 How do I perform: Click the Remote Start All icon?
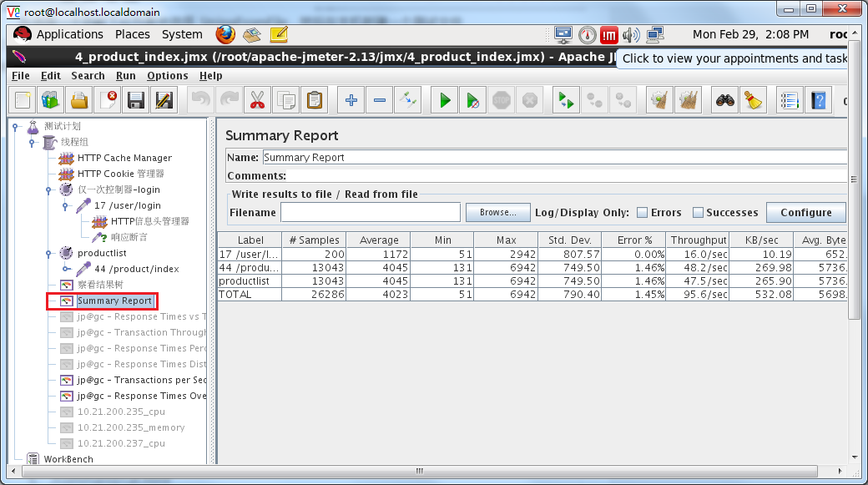(x=566, y=100)
